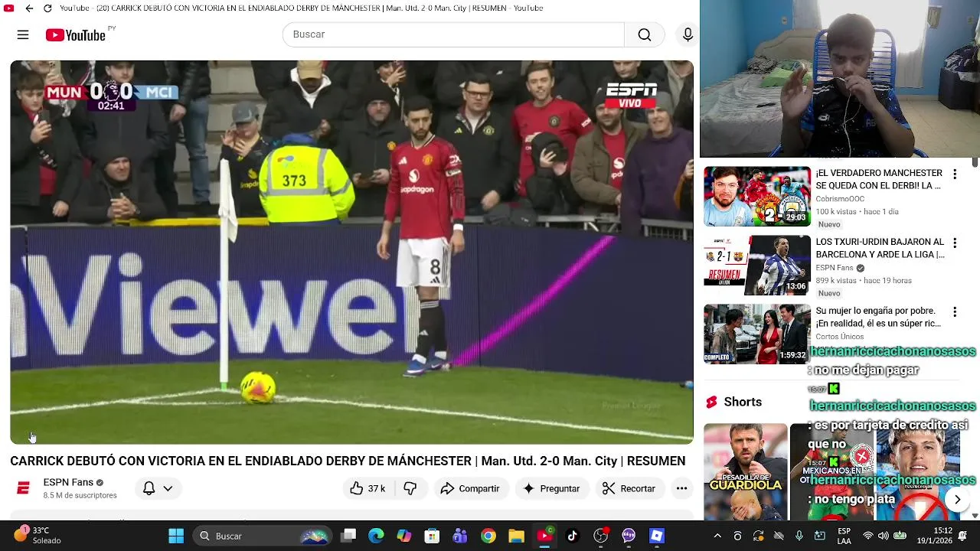
Task: Open the volume speaker tray icon
Action: 884,536
